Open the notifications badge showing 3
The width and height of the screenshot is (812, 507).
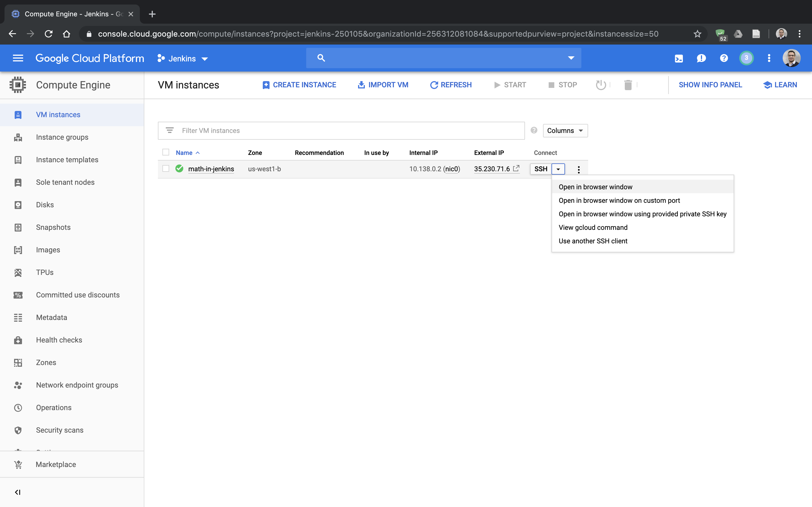[746, 58]
